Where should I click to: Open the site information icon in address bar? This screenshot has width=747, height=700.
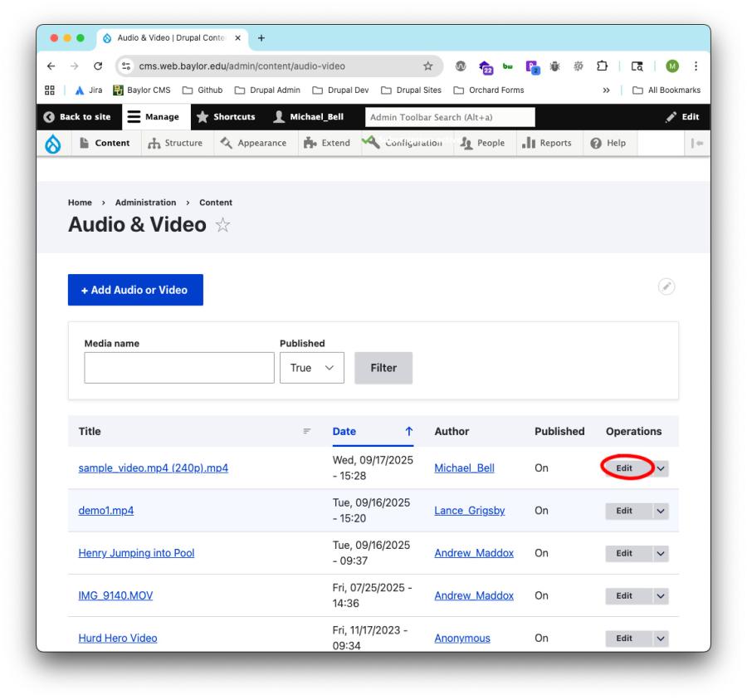[126, 66]
